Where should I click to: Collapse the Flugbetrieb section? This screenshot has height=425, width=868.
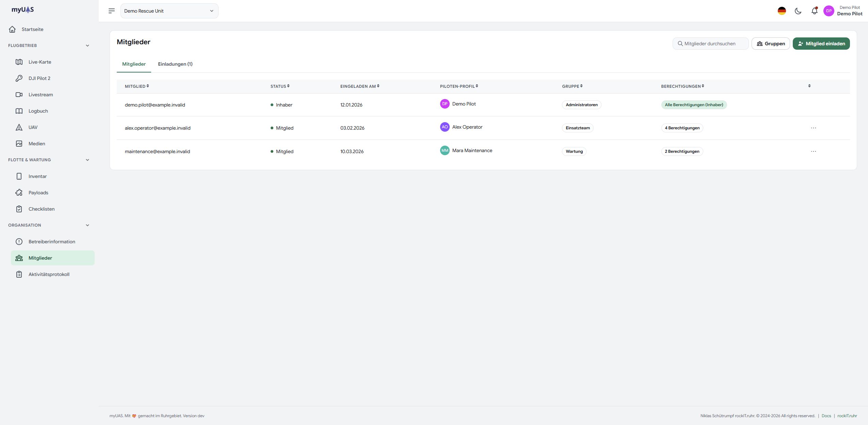point(87,46)
